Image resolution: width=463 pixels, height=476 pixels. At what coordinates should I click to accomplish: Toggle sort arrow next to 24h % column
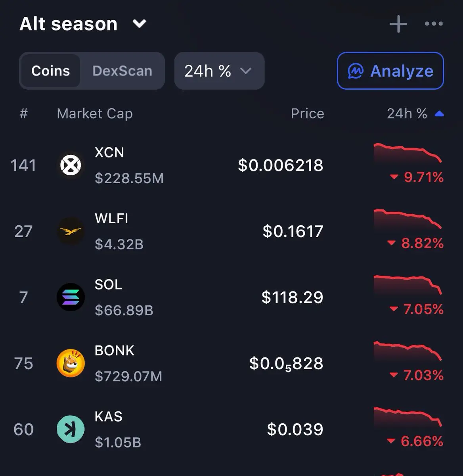click(439, 114)
